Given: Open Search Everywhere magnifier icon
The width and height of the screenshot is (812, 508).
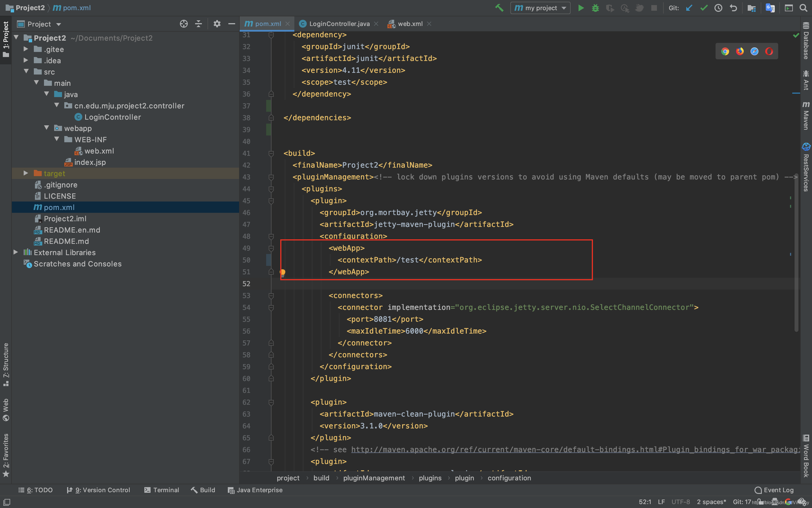Looking at the screenshot, I should (x=803, y=8).
